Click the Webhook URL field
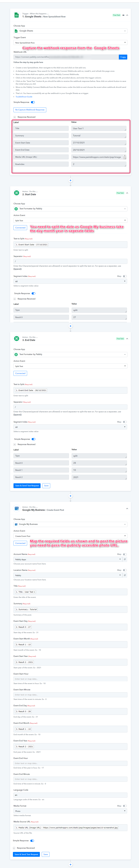This screenshot has width=139, height=868. click(x=66, y=57)
